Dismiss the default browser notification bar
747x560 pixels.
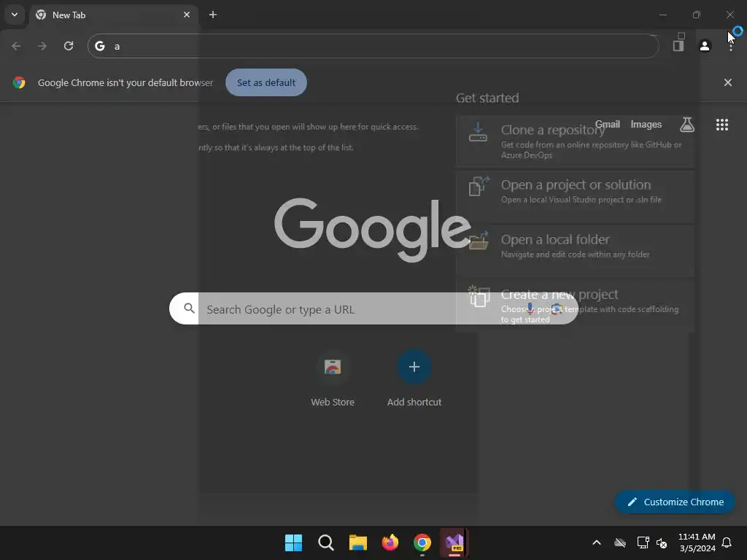(x=728, y=82)
